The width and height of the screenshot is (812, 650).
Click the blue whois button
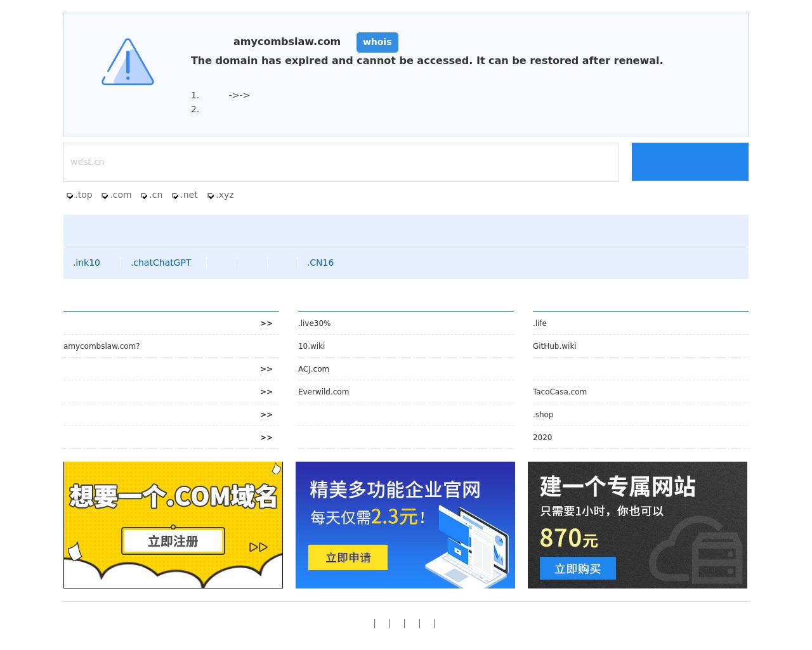377,42
